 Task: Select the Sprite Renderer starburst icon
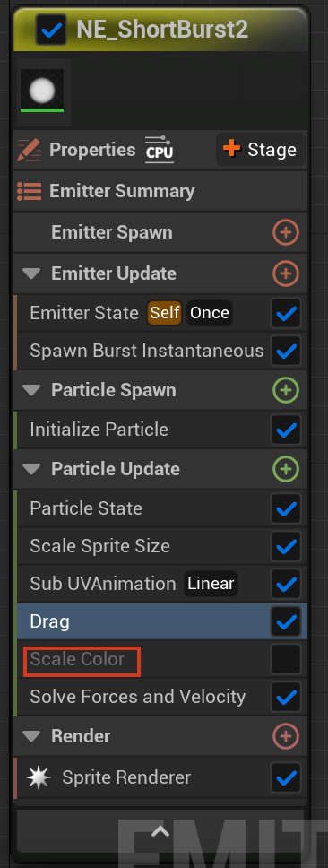[x=39, y=777]
